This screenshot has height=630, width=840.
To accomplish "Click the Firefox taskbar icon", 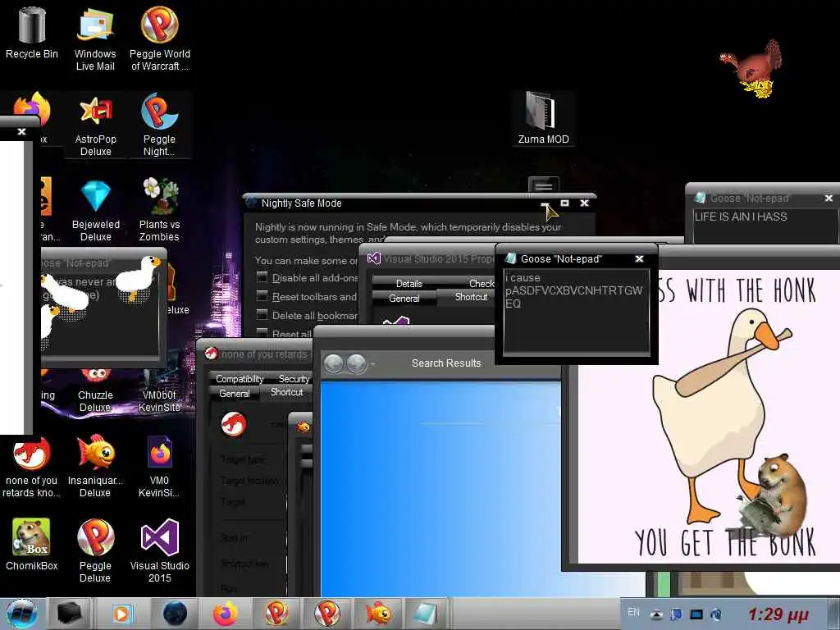I will tap(225, 614).
